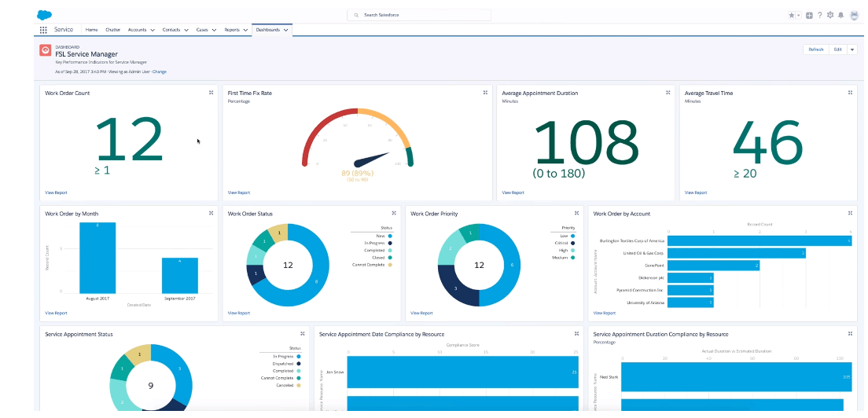The height and width of the screenshot is (418, 868).
Task: Click the September 2017 bar
Action: click(x=180, y=275)
